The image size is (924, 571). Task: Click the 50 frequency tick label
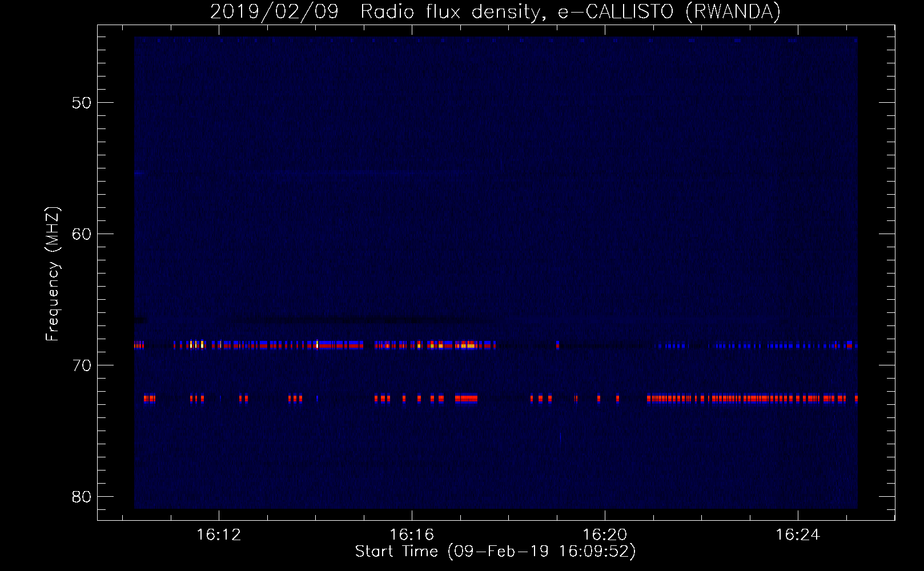point(82,103)
